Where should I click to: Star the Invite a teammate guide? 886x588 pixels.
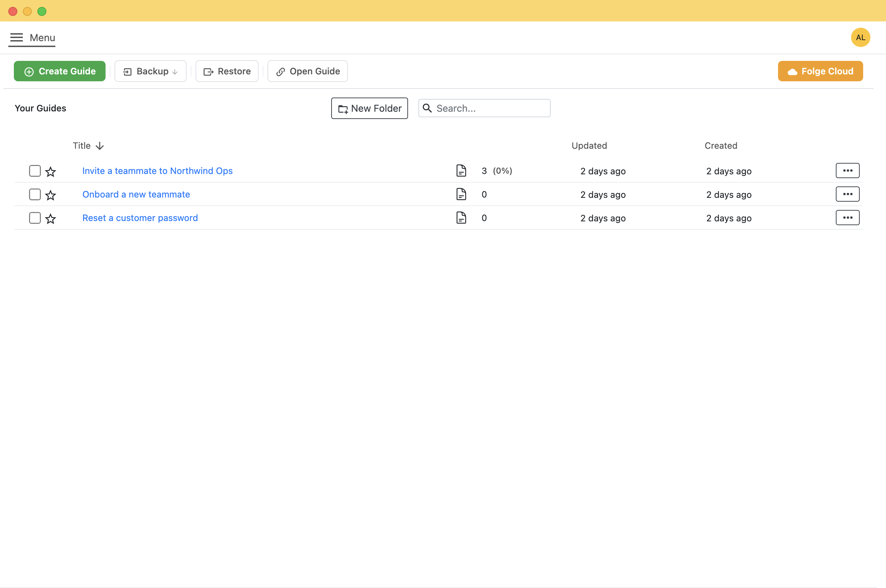51,172
